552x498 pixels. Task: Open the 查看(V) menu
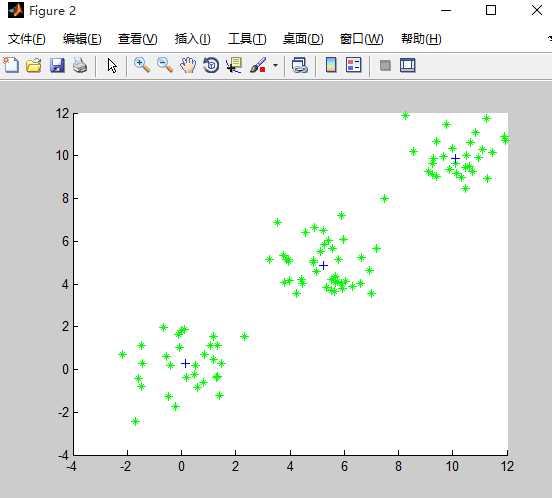tap(138, 39)
